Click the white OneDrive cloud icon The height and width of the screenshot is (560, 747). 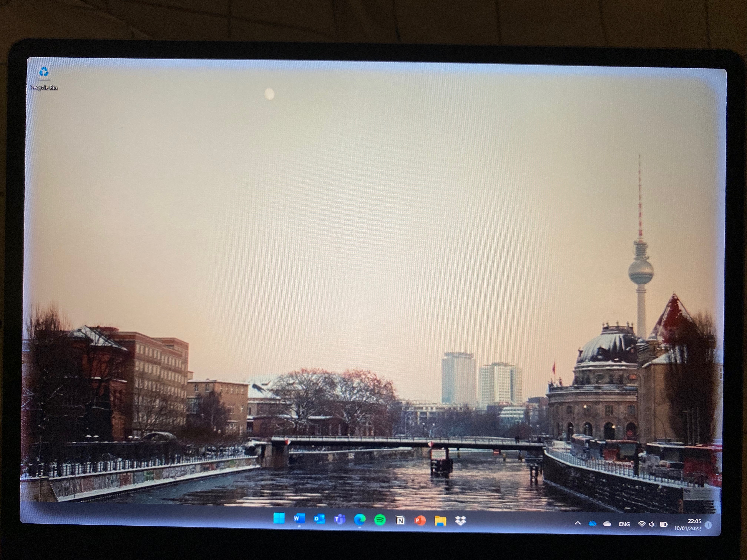607,524
